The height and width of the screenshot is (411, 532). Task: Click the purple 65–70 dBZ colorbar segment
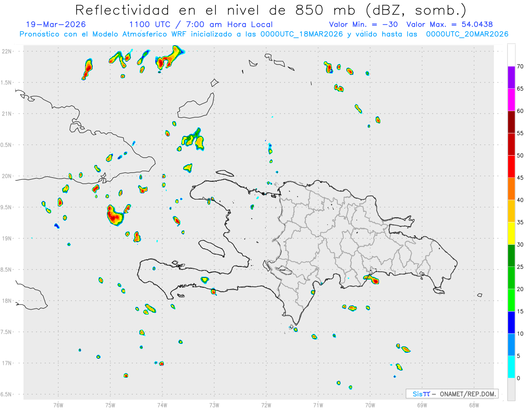[511, 78]
